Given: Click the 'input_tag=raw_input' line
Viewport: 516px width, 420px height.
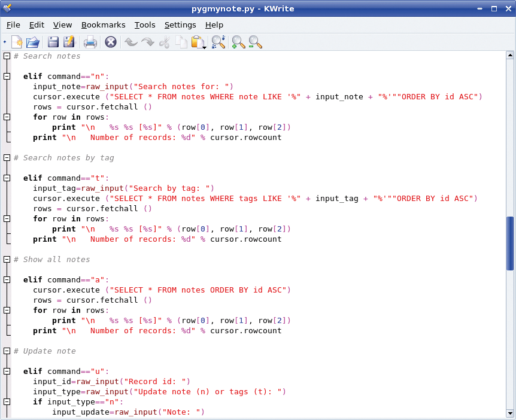Looking at the screenshot, I should click(123, 188).
